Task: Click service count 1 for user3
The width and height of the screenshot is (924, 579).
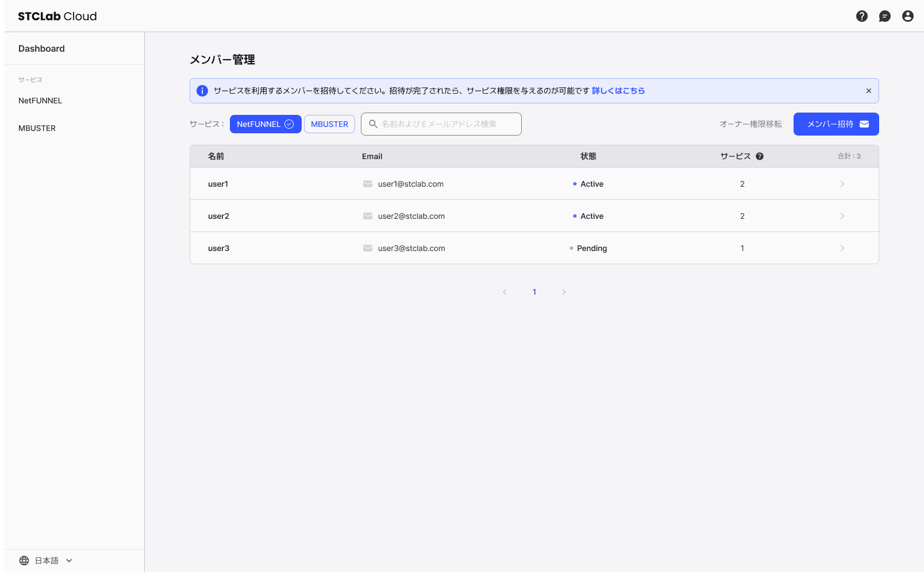Action: click(742, 248)
